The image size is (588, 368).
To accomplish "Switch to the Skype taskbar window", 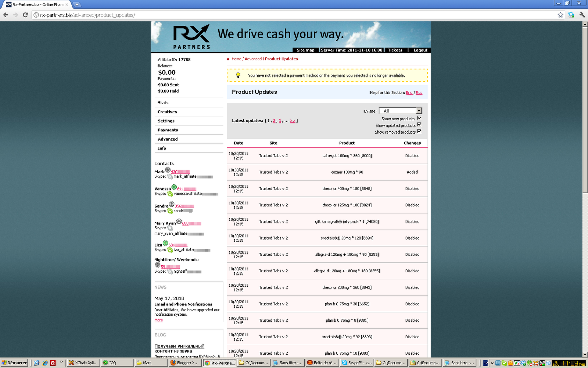I will [x=356, y=363].
